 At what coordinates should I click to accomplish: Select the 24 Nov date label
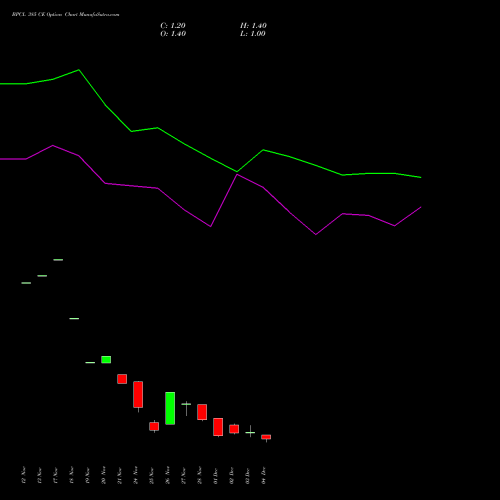[x=136, y=475]
